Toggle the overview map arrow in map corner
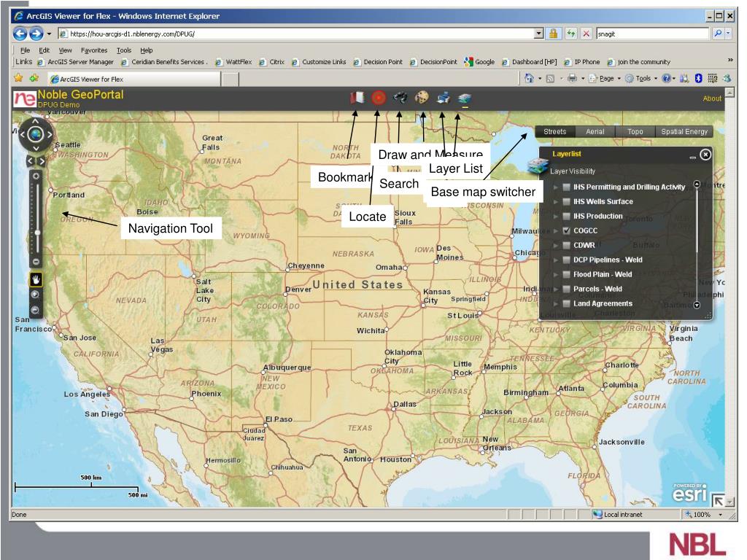This screenshot has width=747, height=560. [718, 500]
